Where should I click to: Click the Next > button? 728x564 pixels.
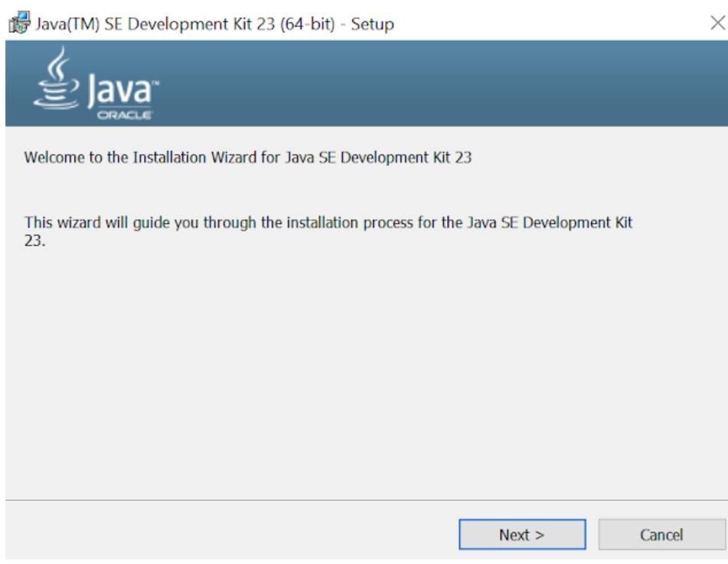coord(522,534)
